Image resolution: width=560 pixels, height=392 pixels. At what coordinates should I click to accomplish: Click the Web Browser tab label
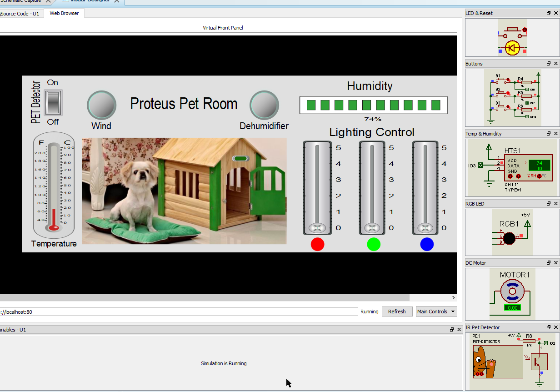pyautogui.click(x=64, y=13)
